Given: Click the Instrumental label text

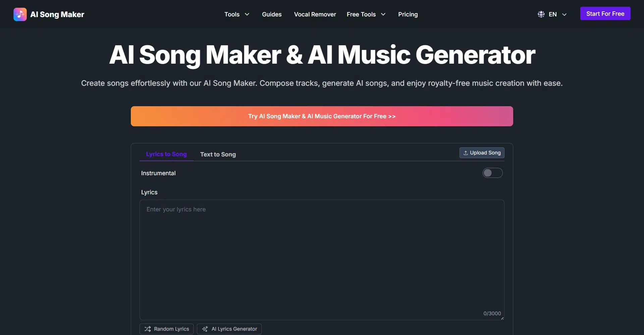Looking at the screenshot, I should click(158, 173).
